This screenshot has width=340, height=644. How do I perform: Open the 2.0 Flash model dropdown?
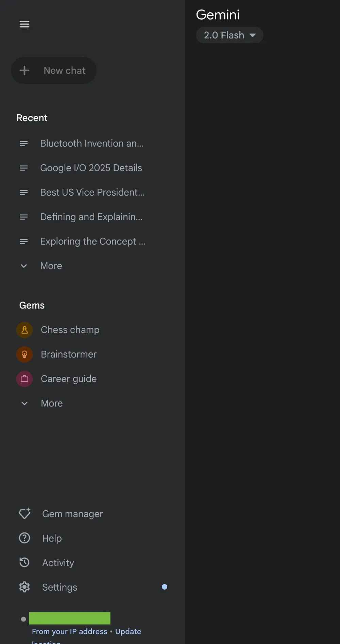pyautogui.click(x=230, y=35)
